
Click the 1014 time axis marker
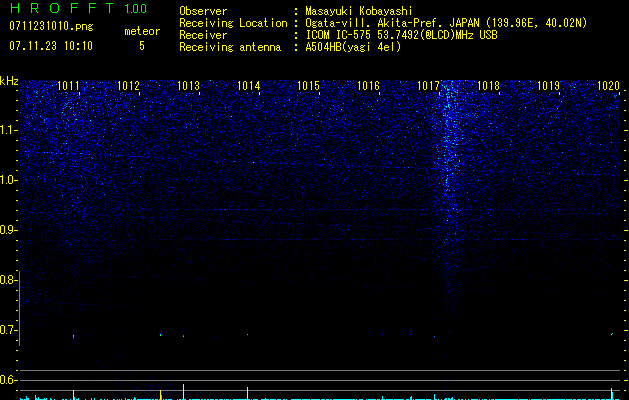coord(249,86)
